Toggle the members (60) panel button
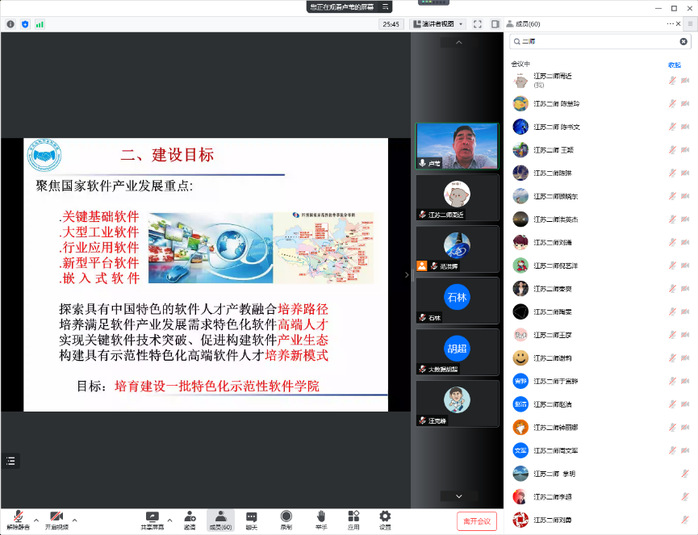 (220, 516)
